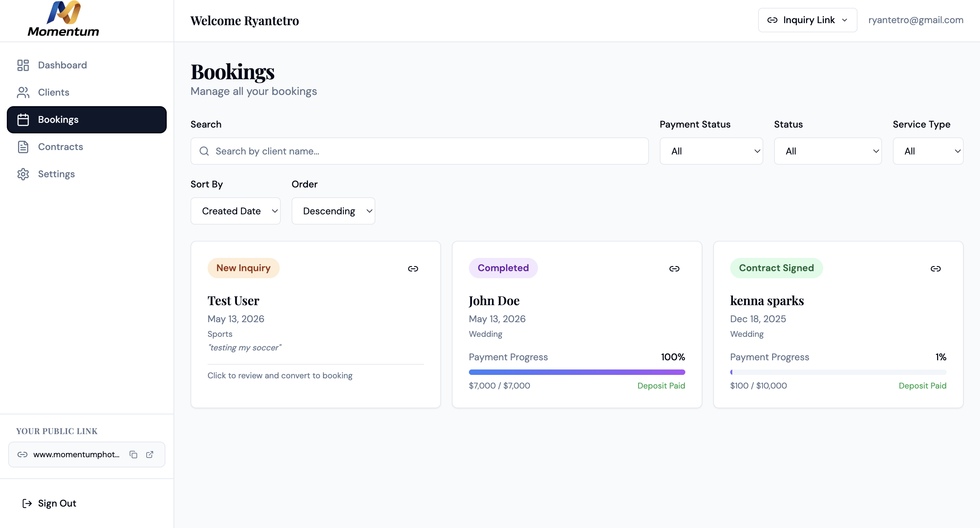The height and width of the screenshot is (528, 980).
Task: Select the Completed status badge on John Doe
Action: (x=503, y=268)
